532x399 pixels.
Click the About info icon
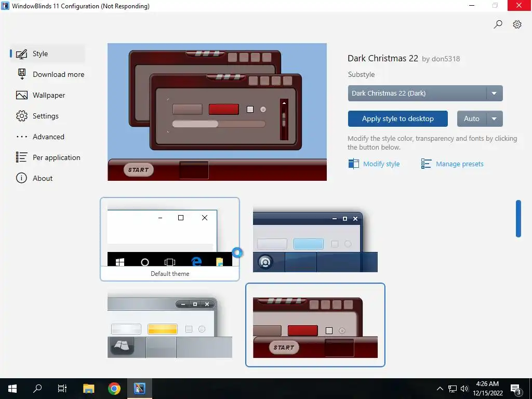point(21,178)
